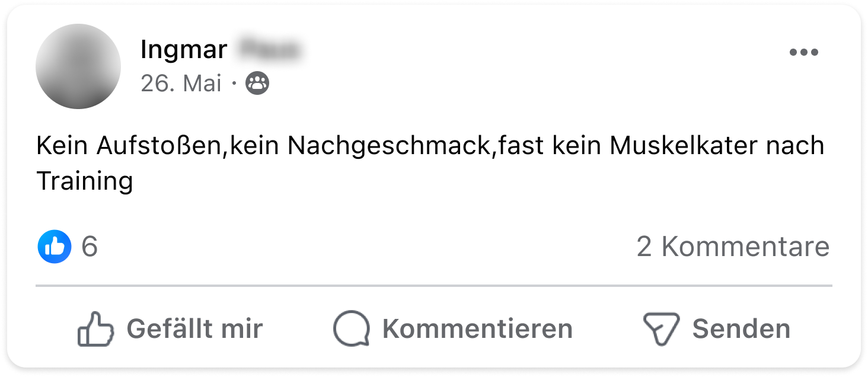This screenshot has height=377, width=868.
Task: Click the word "Training" in the post
Action: [85, 181]
